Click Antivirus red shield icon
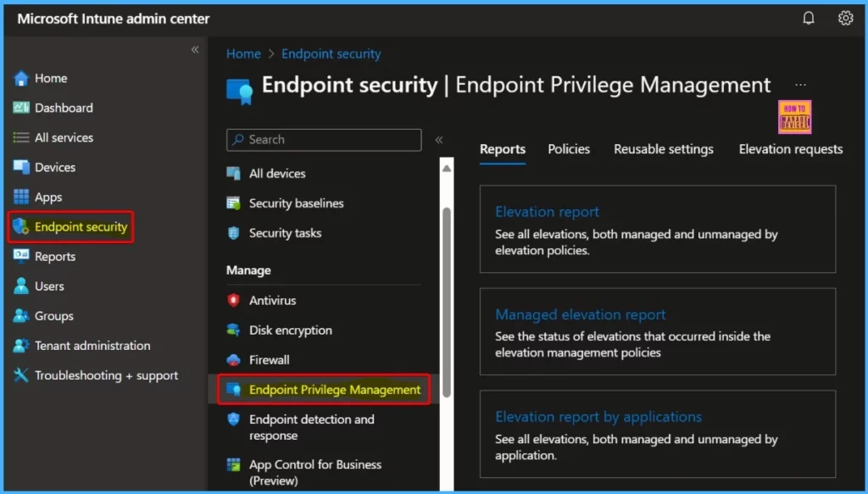Viewport: 868px width, 494px height. point(234,301)
